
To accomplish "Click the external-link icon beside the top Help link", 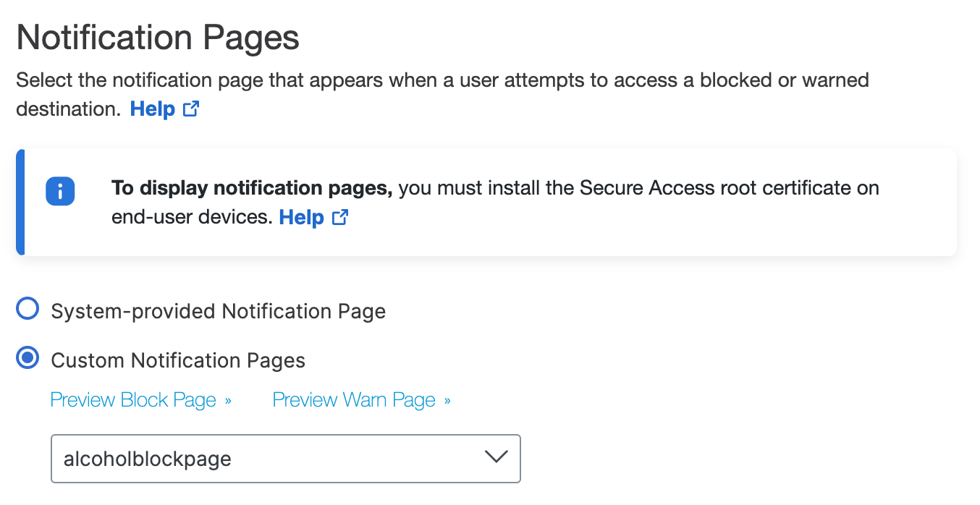I will coord(191,110).
